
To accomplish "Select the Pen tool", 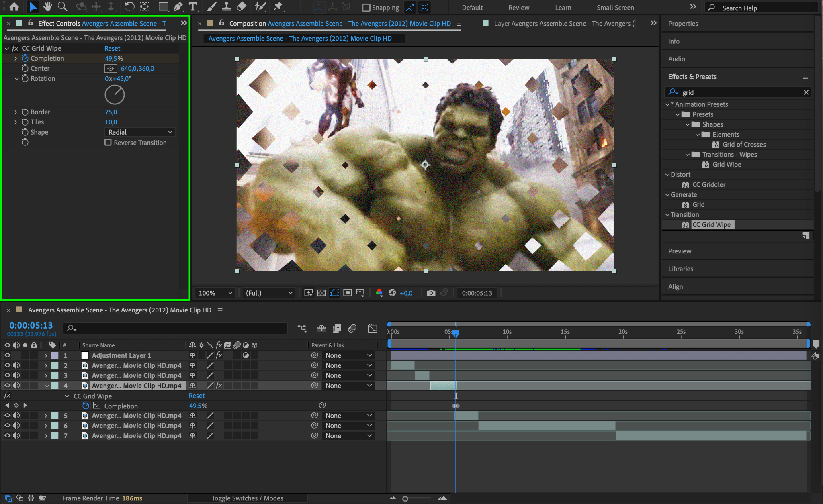I will pyautogui.click(x=178, y=7).
